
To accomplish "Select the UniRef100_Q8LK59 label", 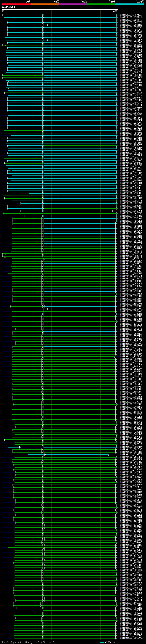I will coord(131,63).
